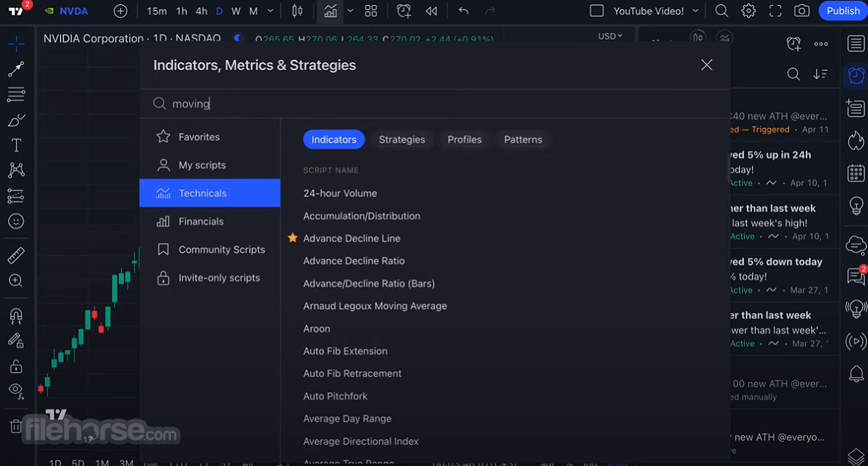868x466 pixels.
Task: Add the Auto Fib Retracement indicator
Action: click(x=352, y=374)
